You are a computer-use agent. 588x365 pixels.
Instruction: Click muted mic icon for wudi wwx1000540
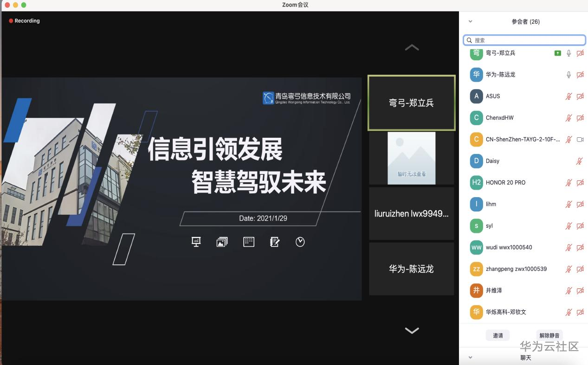[569, 248]
